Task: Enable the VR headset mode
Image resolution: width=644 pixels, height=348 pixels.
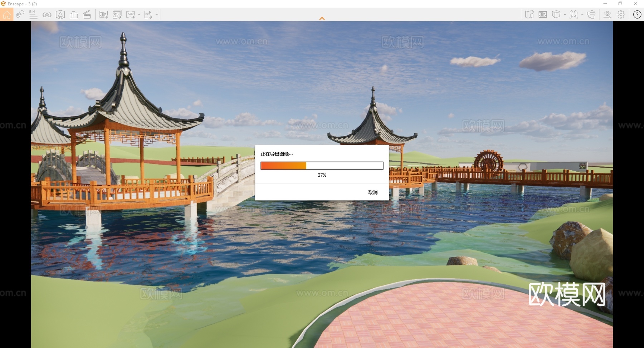Action: click(x=591, y=15)
